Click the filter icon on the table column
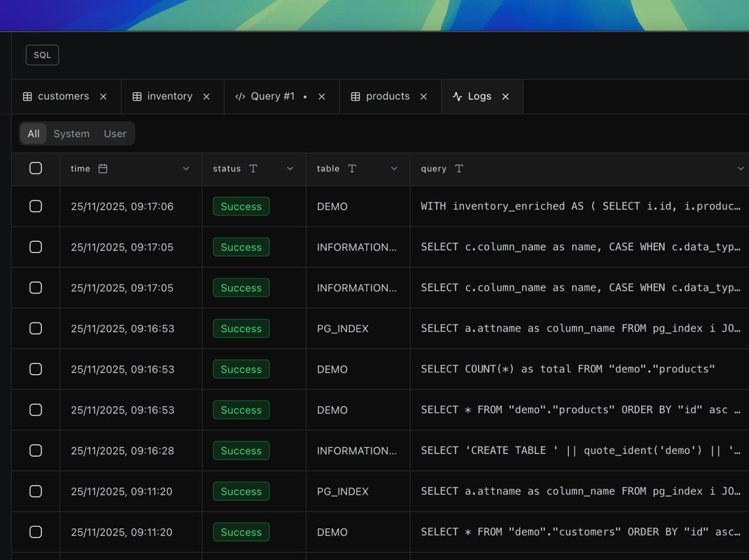Image resolution: width=749 pixels, height=560 pixels. (352, 168)
